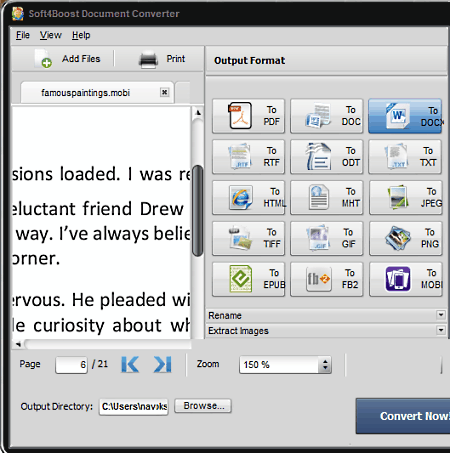
Task: Click the Output Directory path field
Action: pos(134,407)
